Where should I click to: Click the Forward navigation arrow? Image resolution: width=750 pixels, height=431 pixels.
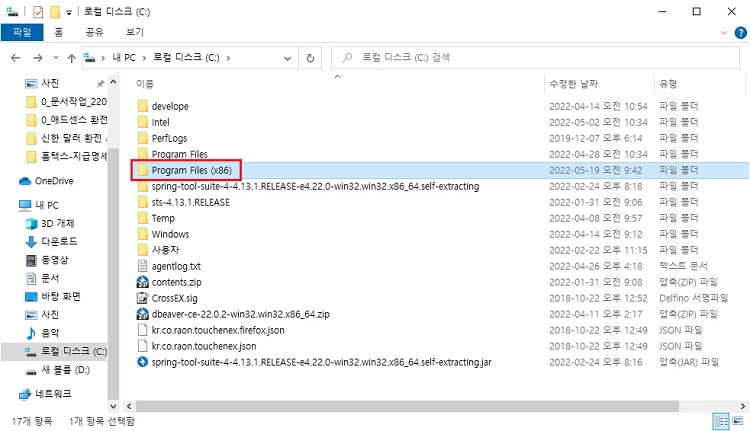pyautogui.click(x=37, y=58)
